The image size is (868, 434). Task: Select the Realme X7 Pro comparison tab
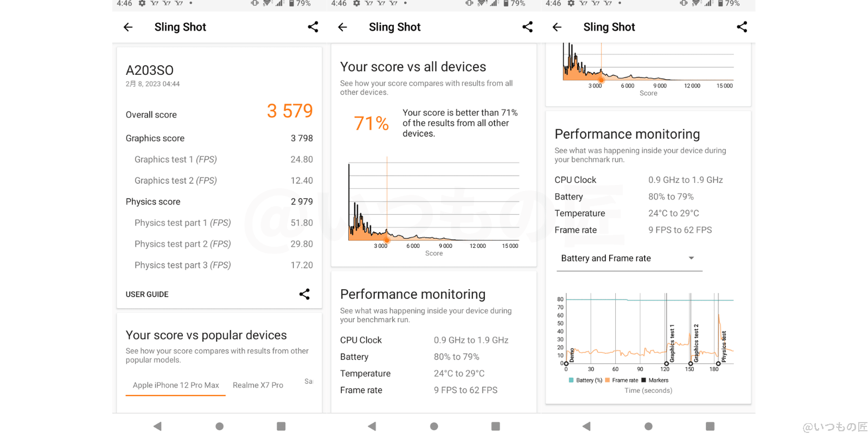(258, 385)
